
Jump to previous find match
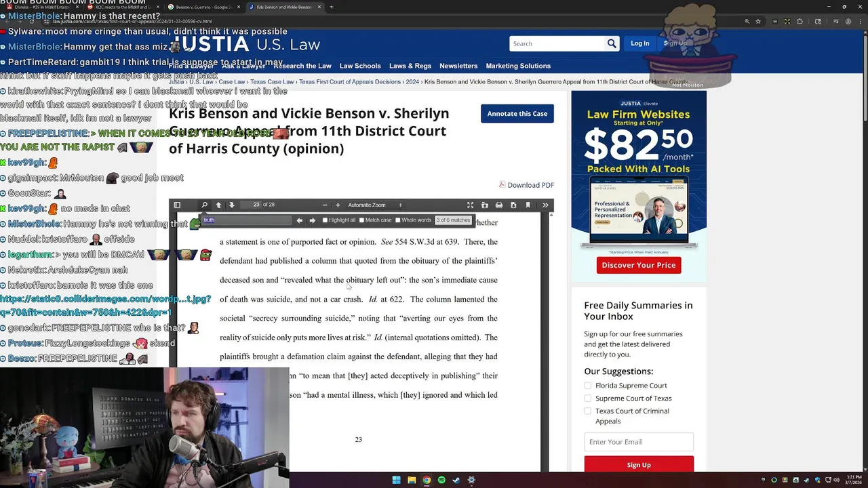(299, 220)
